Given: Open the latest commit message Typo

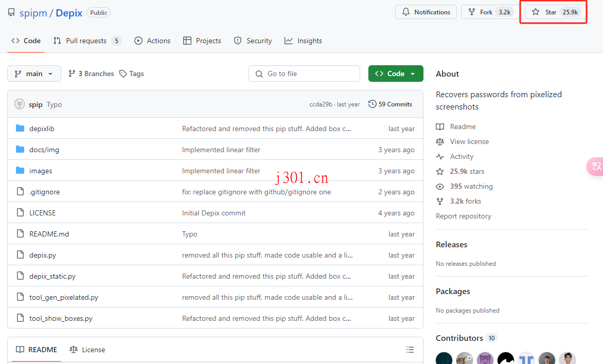Looking at the screenshot, I should click(54, 104).
